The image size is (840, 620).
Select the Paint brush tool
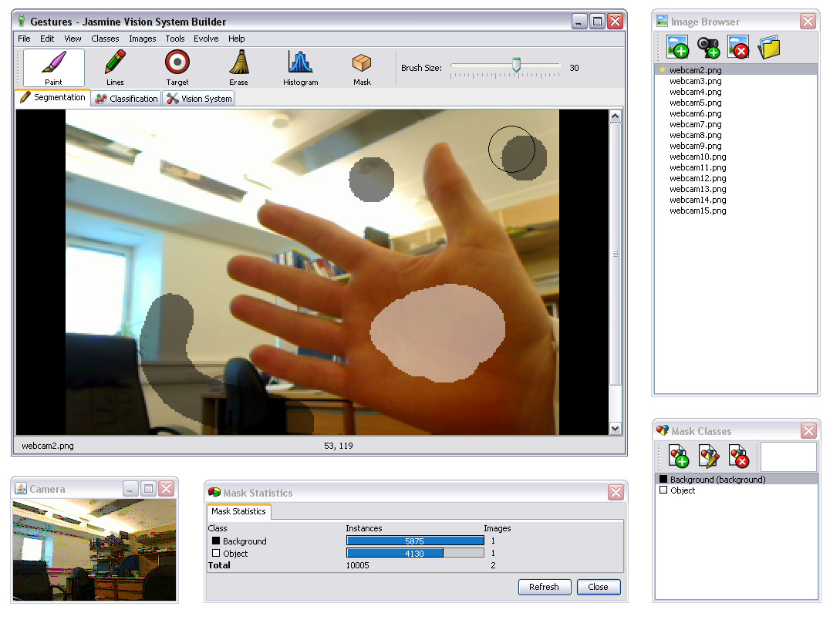(x=53, y=67)
